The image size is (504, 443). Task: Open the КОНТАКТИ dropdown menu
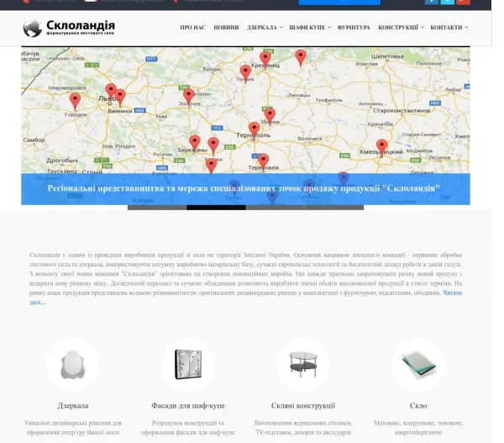point(449,28)
